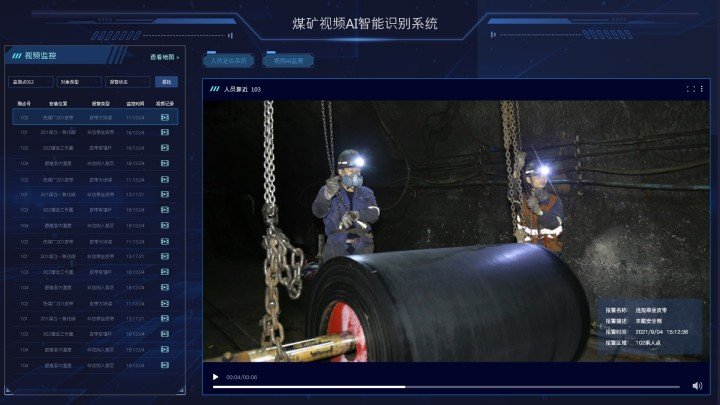Screen dimensions: 720x405
Task: Open video record icon in last table row
Action: click(165, 365)
